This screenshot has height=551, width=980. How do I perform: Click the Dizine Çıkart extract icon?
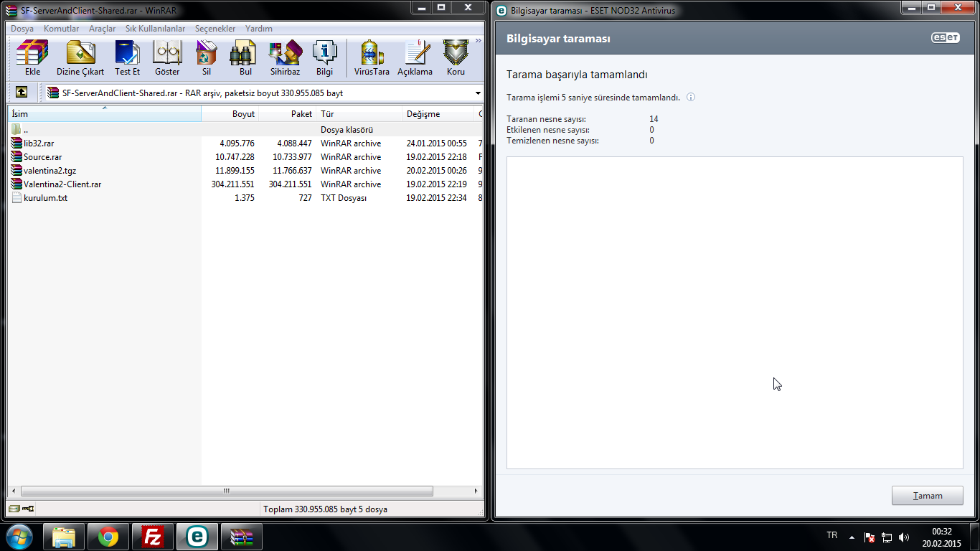(x=80, y=58)
